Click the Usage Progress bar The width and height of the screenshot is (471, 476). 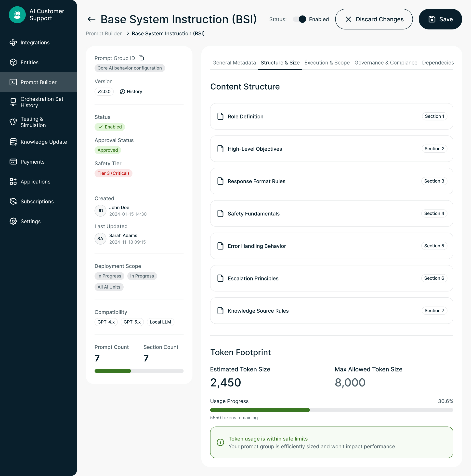pyautogui.click(x=331, y=410)
